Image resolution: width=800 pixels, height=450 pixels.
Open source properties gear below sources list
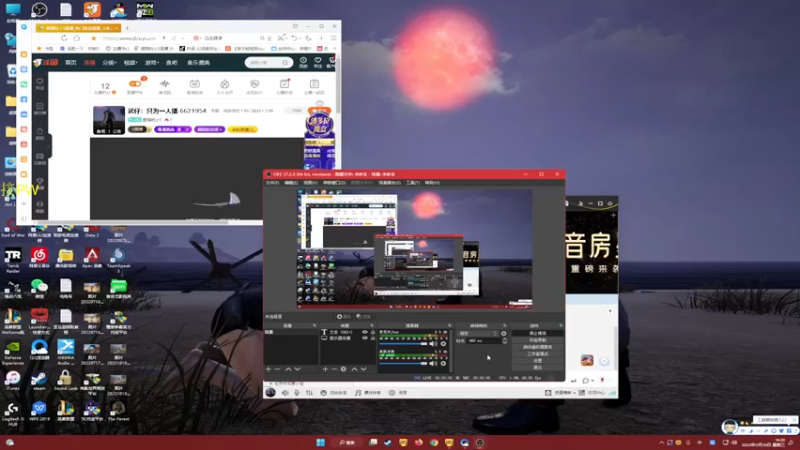click(343, 369)
